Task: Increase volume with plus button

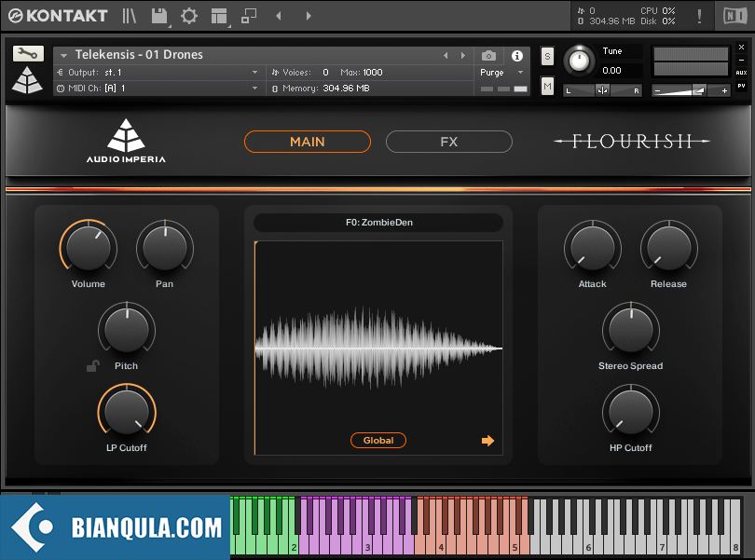Action: 724,90
